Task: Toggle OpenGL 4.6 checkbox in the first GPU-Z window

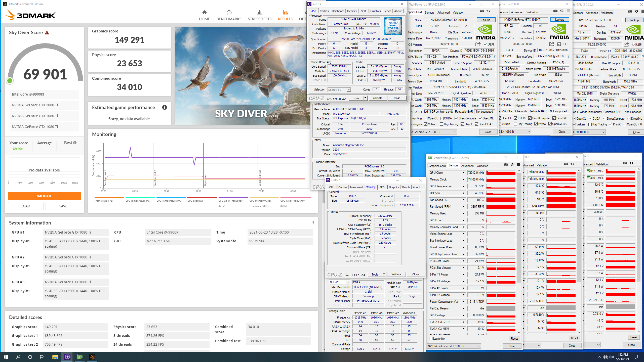Action: (476, 124)
